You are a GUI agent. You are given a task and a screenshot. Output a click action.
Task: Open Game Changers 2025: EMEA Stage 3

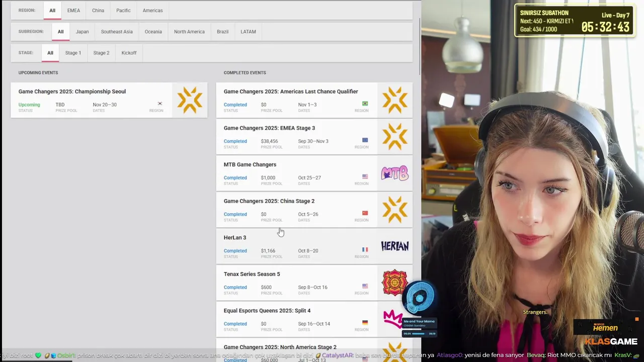314,136
